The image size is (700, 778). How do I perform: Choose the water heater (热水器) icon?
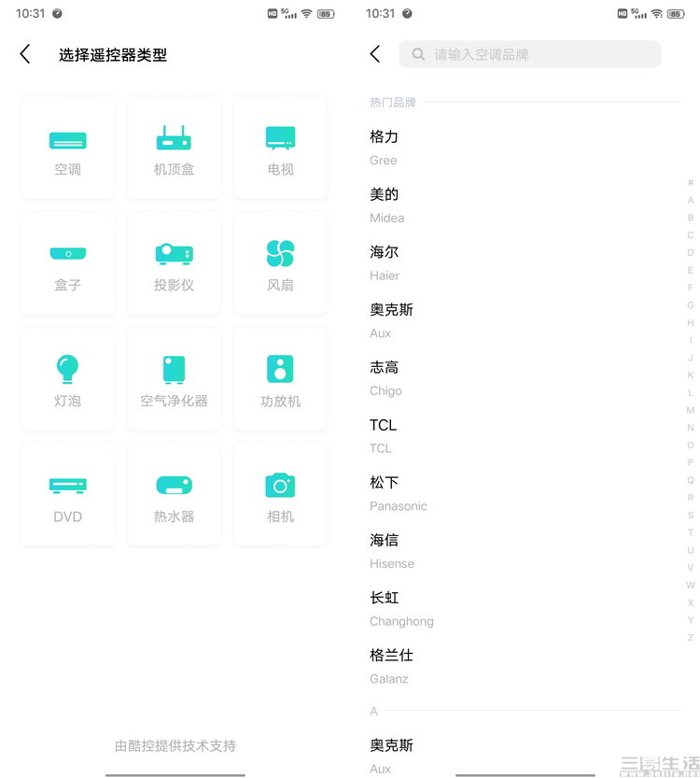[x=174, y=495]
